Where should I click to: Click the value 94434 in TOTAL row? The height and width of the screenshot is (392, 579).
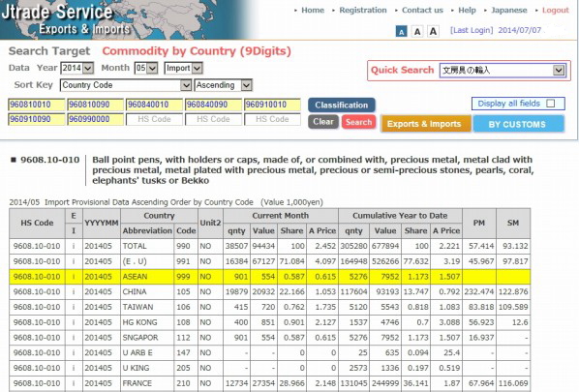[263, 246]
